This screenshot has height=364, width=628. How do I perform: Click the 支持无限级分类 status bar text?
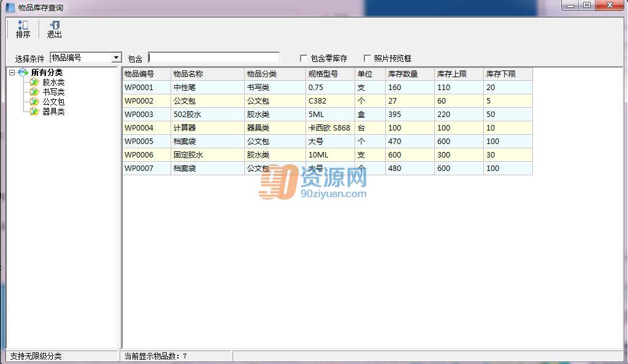point(36,356)
